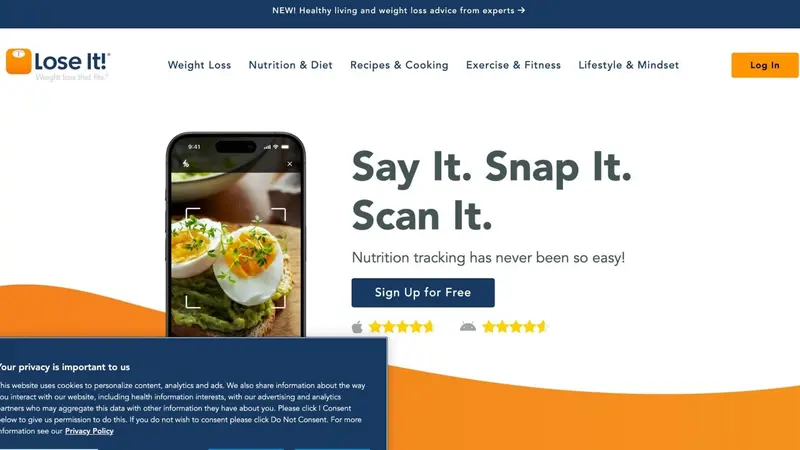800x450 pixels.
Task: Open the Nutrition & Diet menu
Action: 291,65
